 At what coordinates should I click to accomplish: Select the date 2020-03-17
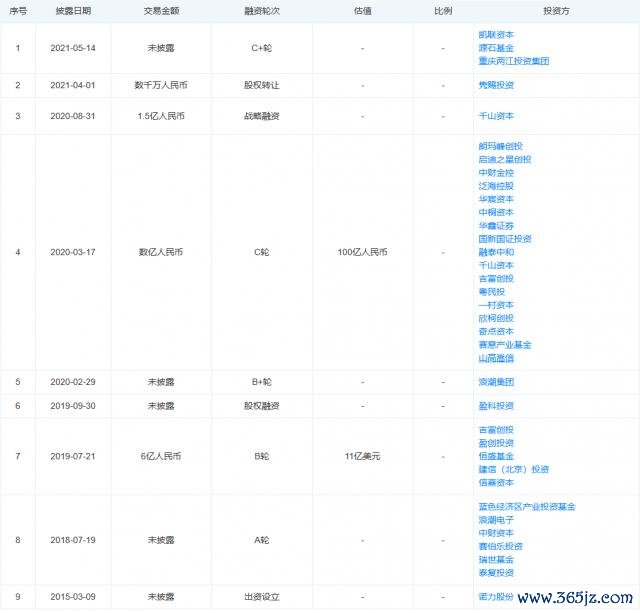73,252
